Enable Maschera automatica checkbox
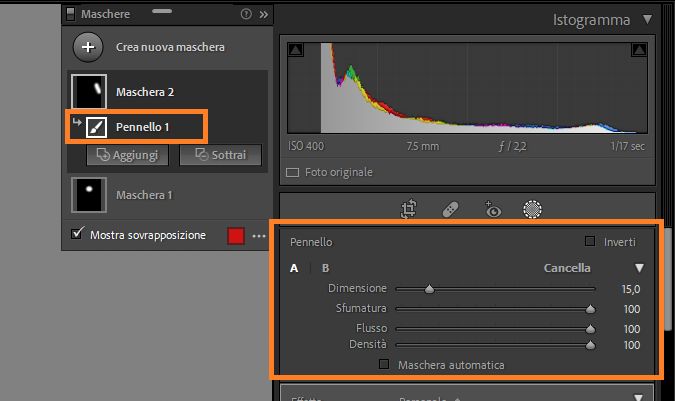The height and width of the screenshot is (401, 675). (x=384, y=364)
